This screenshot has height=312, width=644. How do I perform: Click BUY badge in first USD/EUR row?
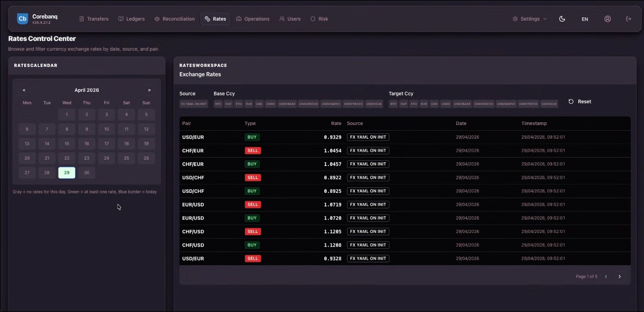pyautogui.click(x=252, y=137)
